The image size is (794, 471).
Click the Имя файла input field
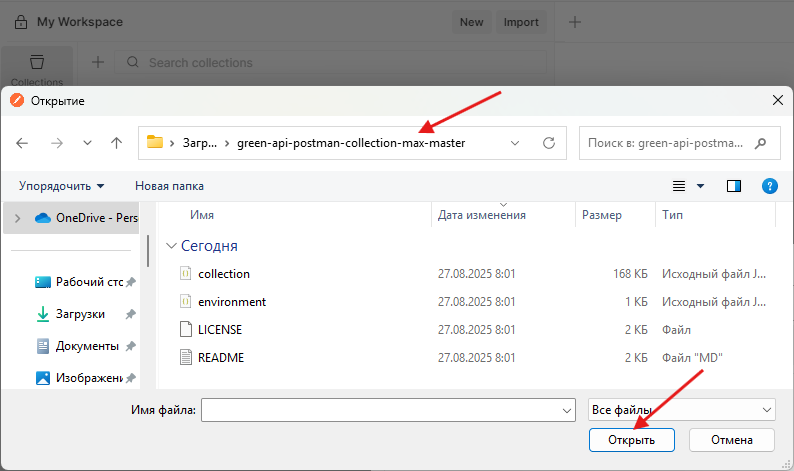click(380, 410)
